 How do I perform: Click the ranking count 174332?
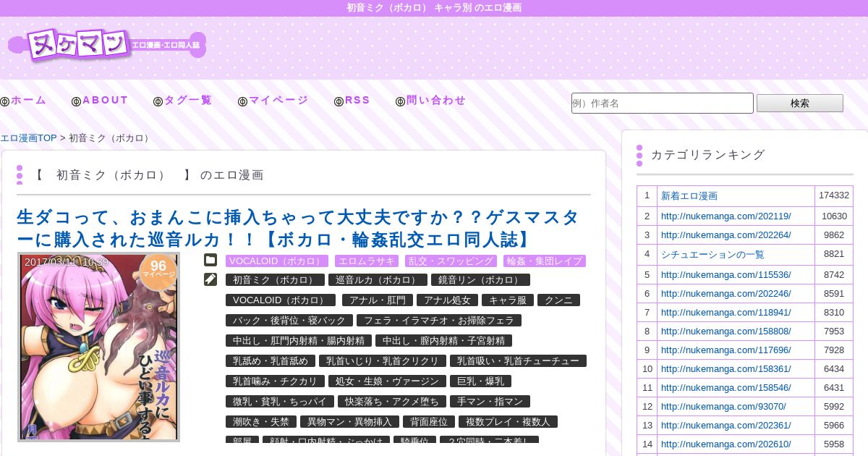834,195
